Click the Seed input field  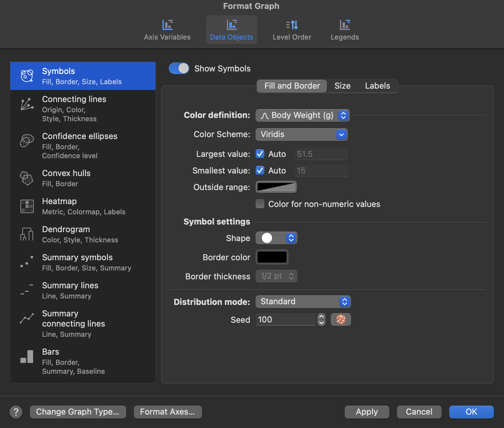[x=285, y=320]
